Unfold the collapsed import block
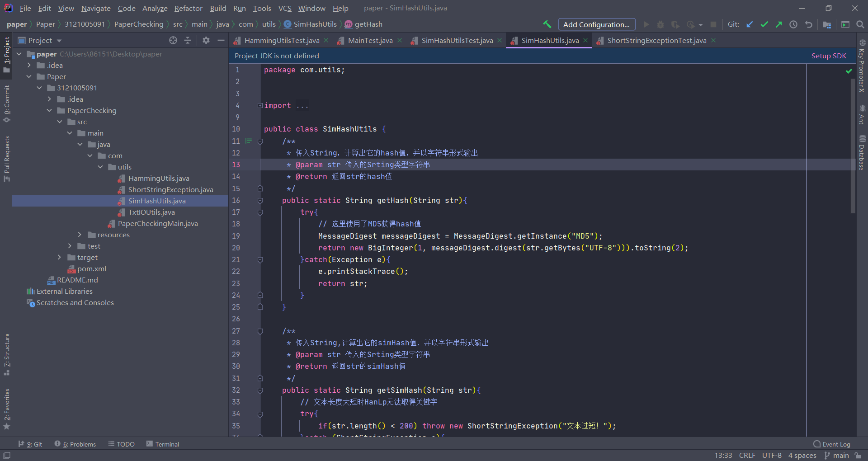Screen dimensions: 868x461 point(260,106)
